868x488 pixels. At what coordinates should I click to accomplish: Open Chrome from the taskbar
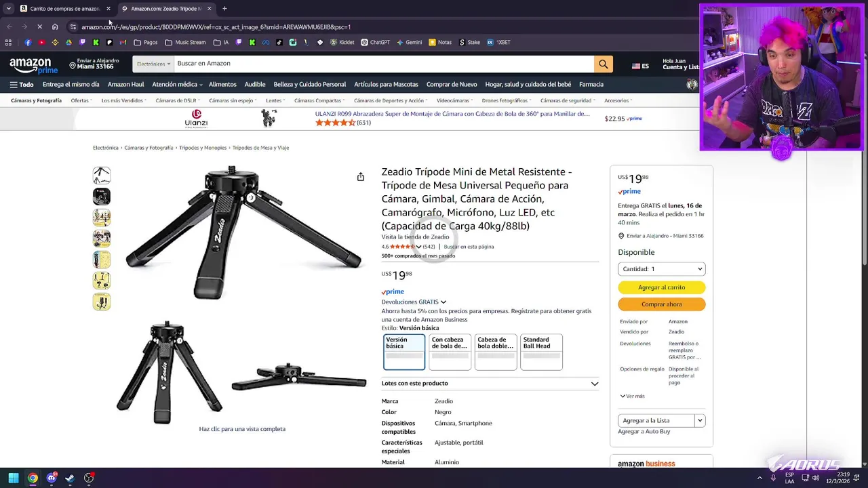coord(33,478)
